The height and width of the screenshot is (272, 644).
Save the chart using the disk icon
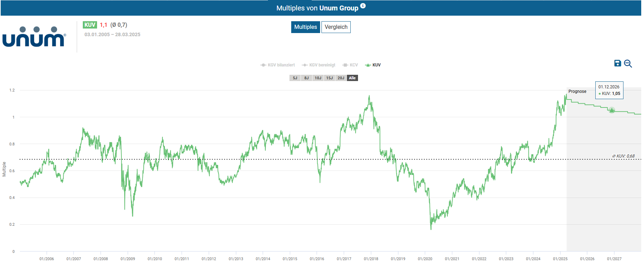[618, 63]
